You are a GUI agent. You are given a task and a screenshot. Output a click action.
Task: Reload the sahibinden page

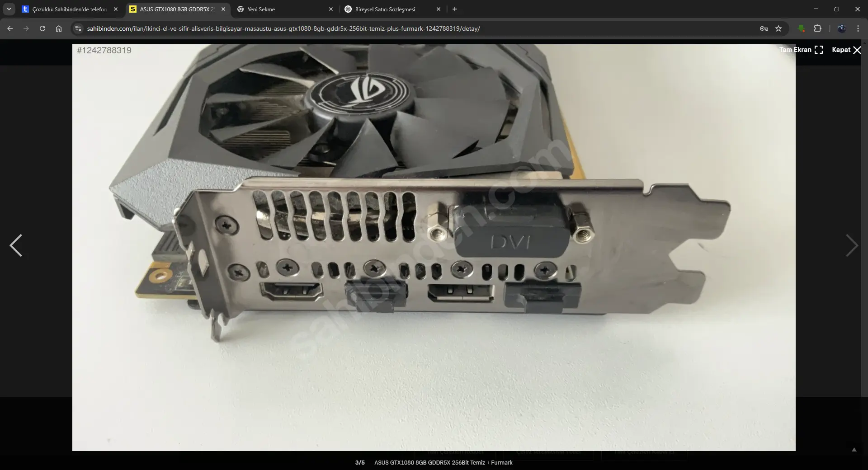(42, 28)
